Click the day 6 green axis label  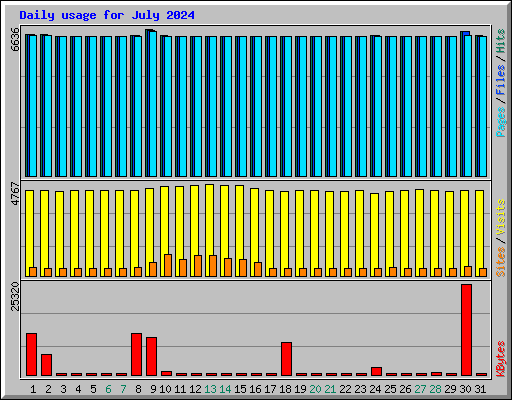pos(108,389)
